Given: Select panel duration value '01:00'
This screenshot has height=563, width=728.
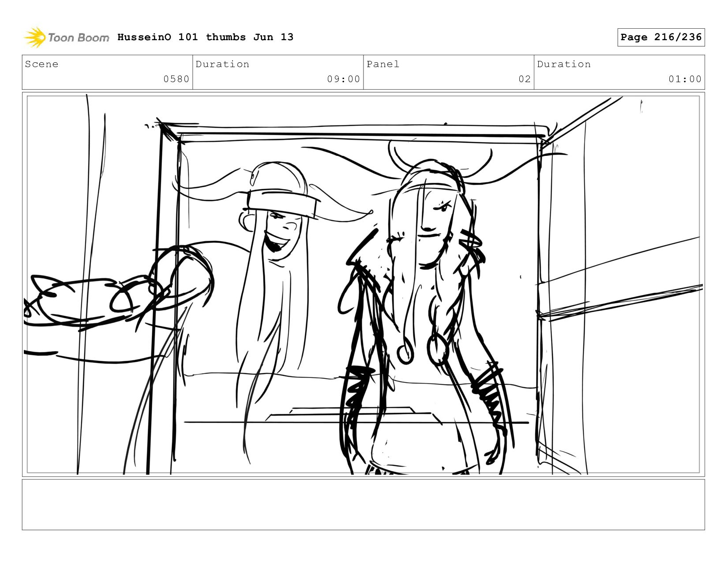Looking at the screenshot, I should pyautogui.click(x=685, y=79).
